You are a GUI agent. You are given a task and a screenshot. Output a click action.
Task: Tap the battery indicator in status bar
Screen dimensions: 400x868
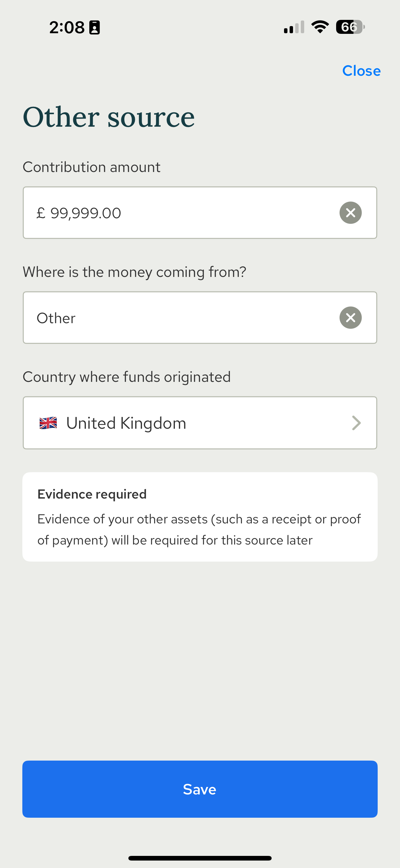click(350, 27)
